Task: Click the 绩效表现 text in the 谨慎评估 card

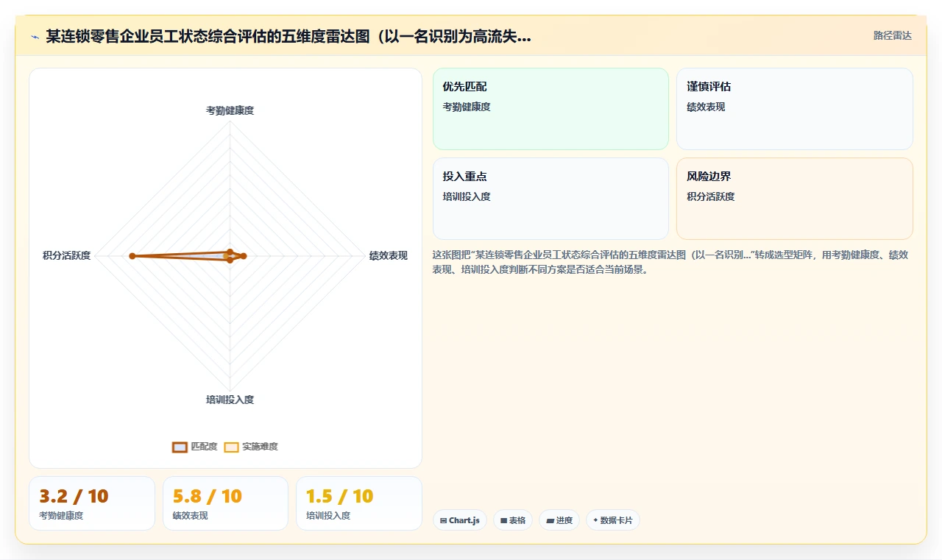Action: (x=706, y=107)
